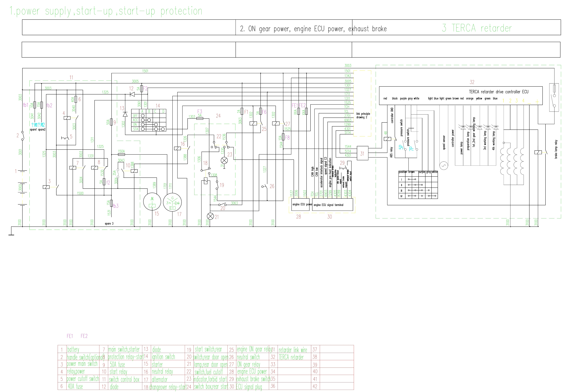Select the ABS relay coil numbered 48
Image resolution: width=566 pixels, height=392 pixels.
click(x=387, y=139)
